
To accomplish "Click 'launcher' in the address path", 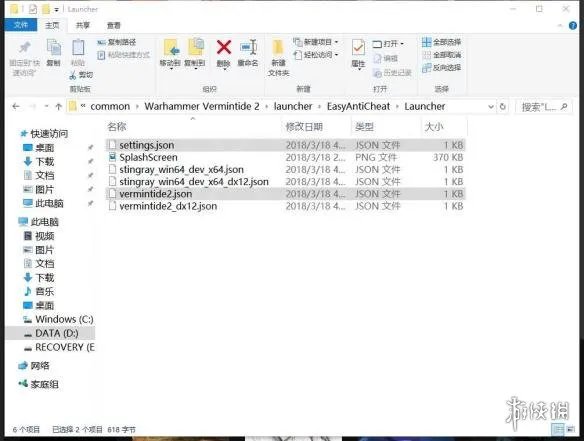I will pos(293,107).
